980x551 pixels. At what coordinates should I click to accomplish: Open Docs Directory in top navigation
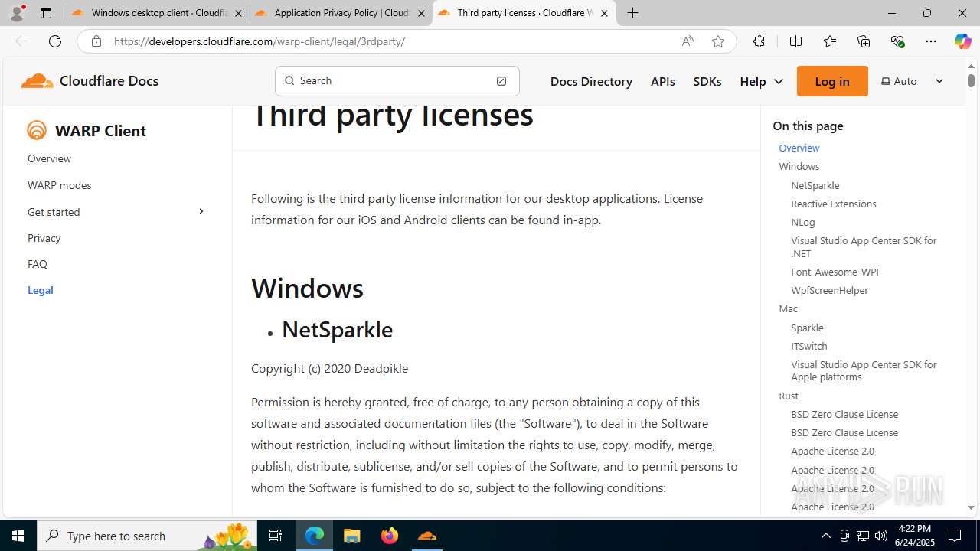click(x=591, y=81)
